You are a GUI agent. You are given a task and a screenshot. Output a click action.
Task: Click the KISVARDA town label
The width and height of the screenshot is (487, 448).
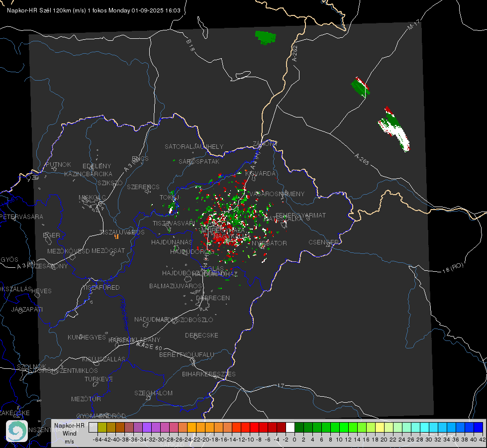coord(261,173)
